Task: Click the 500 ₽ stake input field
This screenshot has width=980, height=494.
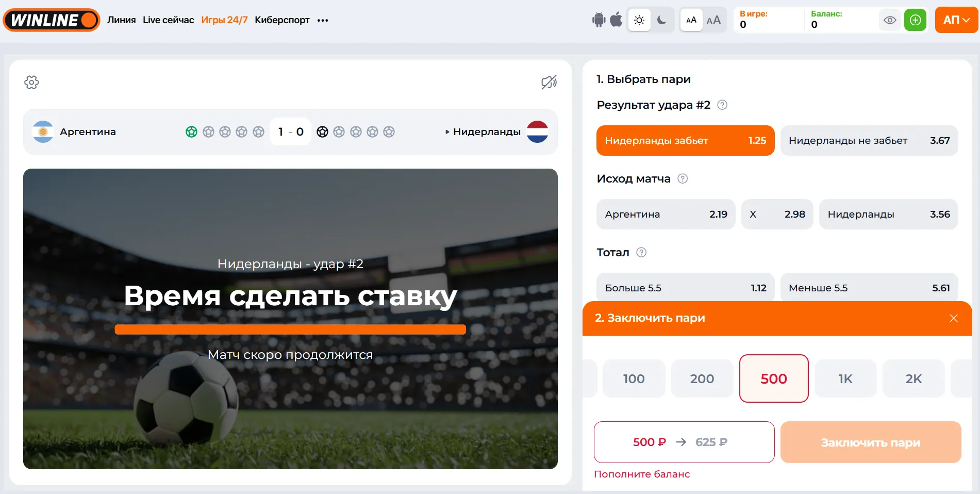Action: 684,442
